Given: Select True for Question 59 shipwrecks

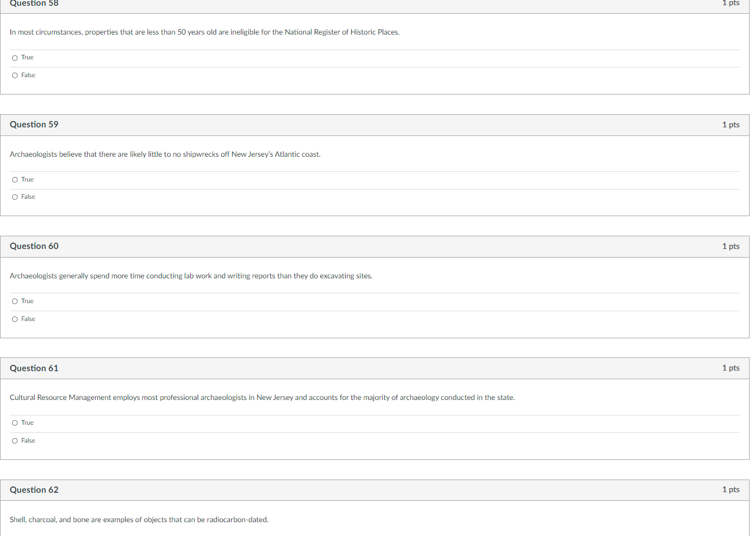Looking at the screenshot, I should [15, 180].
